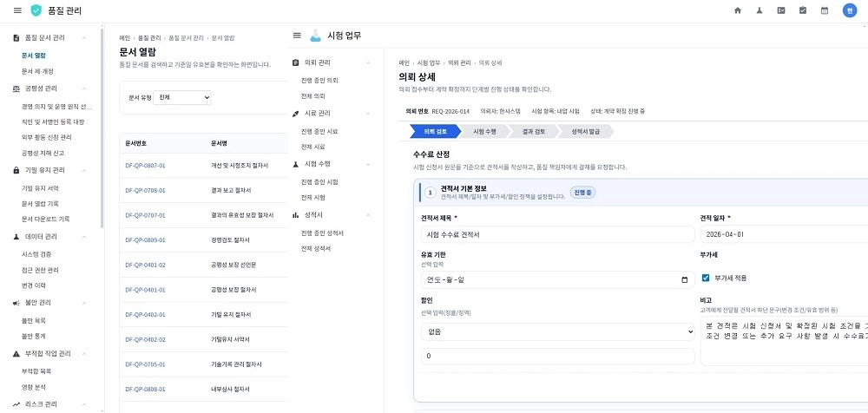The image size is (868, 413).
Task: Collapse the 품질 문서 관리 section
Action: [x=83, y=37]
